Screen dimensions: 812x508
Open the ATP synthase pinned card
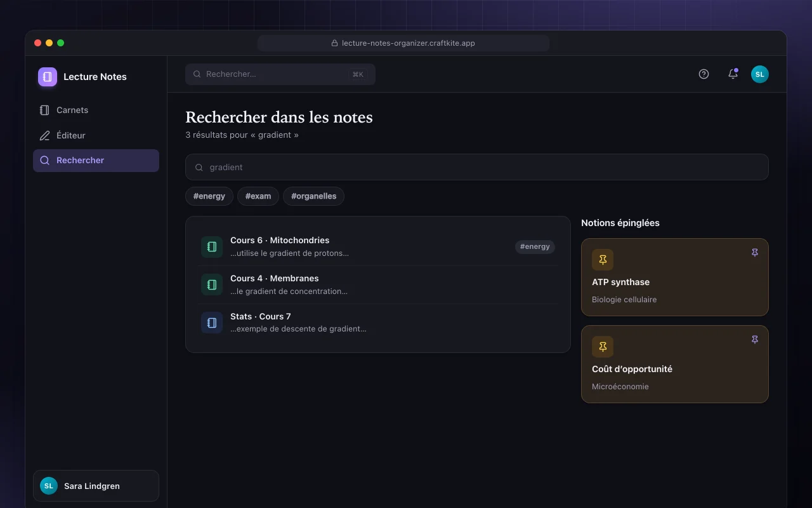(x=675, y=277)
